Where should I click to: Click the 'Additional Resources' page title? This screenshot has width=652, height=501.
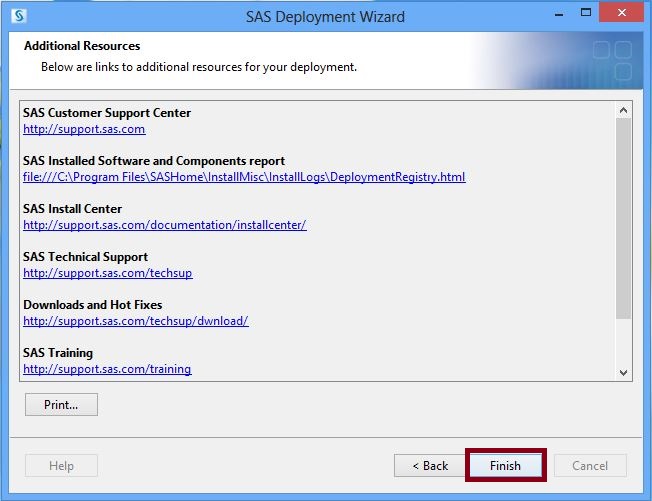pos(82,46)
